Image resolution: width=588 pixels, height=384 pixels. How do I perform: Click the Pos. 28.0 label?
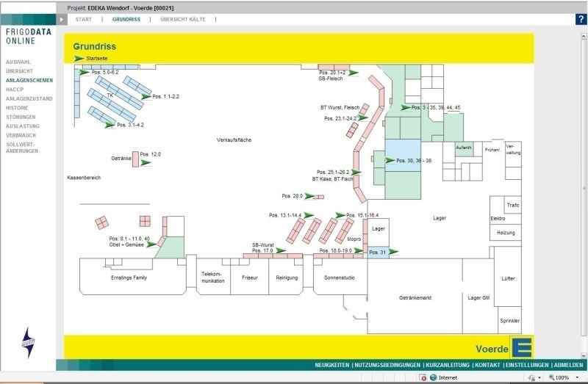tap(292, 196)
